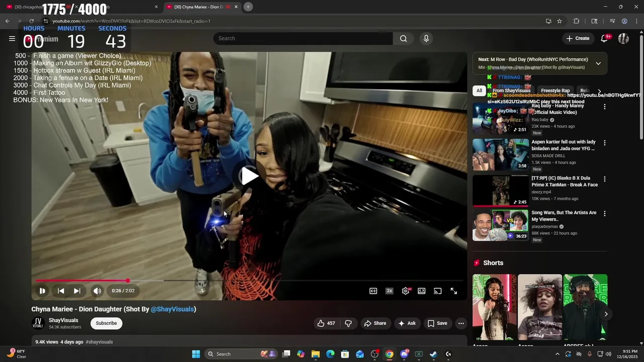This screenshot has height=362, width=644.
Task: Share the Chyna Mariee video
Action: tap(375, 323)
